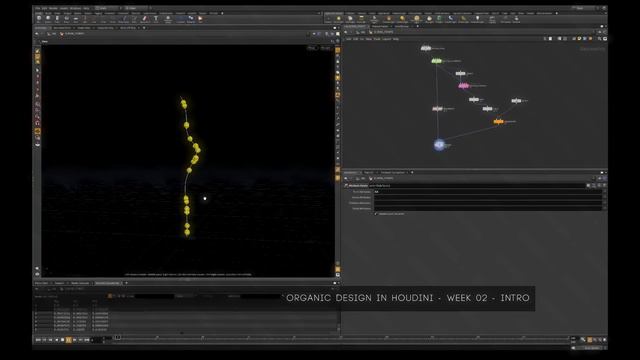Switch to the Render View pane tab
This screenshot has width=640, height=360.
84,28
